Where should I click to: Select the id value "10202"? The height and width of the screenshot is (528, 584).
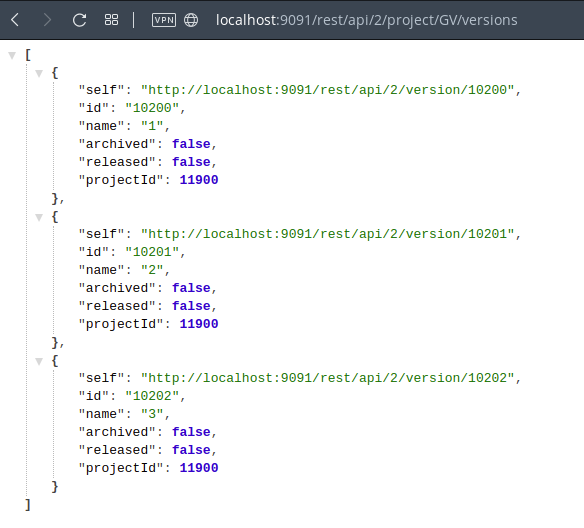pos(152,396)
